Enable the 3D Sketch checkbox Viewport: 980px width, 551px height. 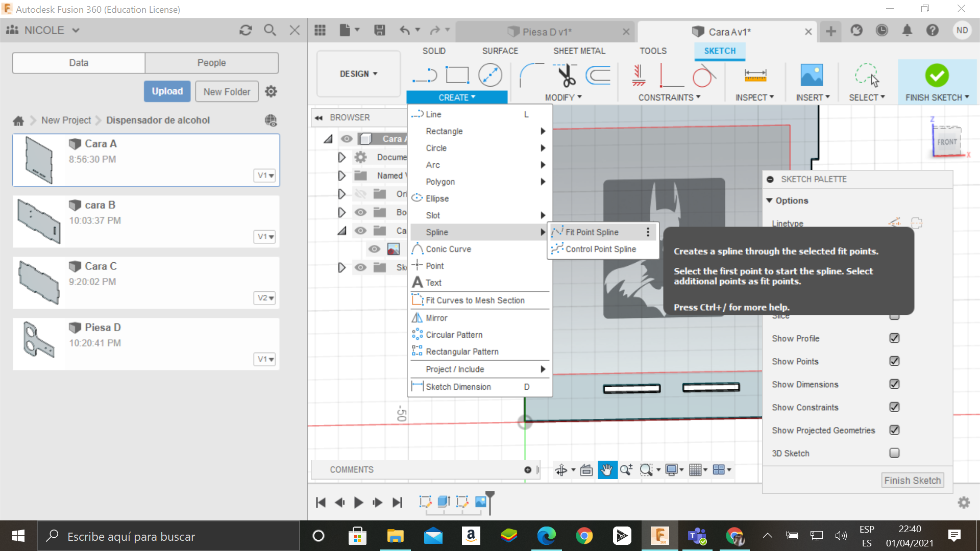895,452
